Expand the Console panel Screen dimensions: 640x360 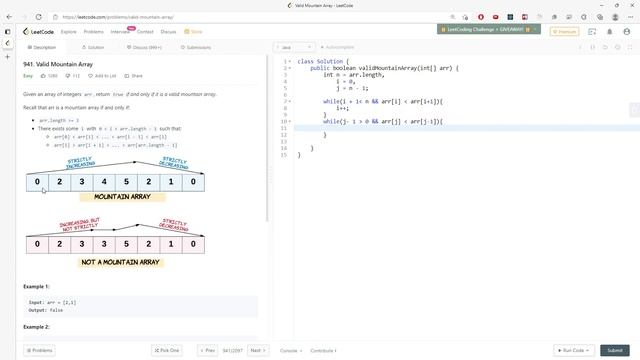291,351
